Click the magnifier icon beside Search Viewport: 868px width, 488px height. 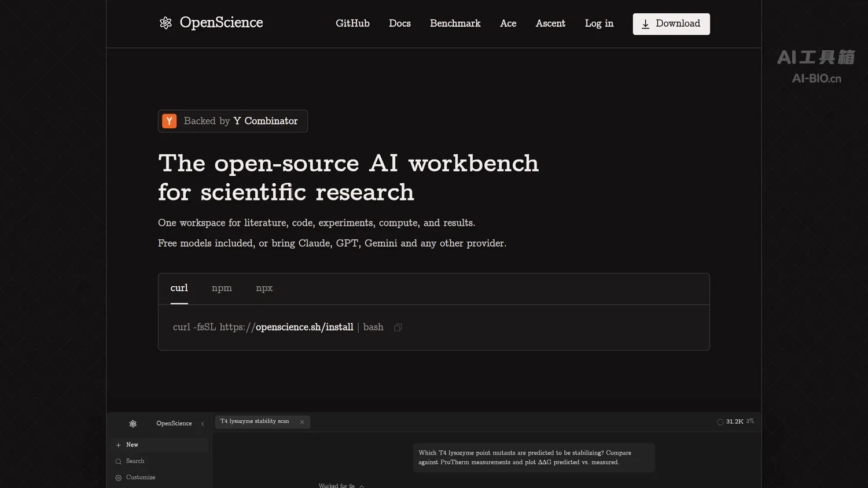pyautogui.click(x=119, y=461)
